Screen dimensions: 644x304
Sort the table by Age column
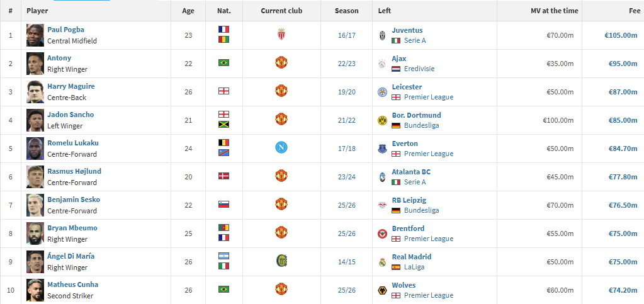pos(188,11)
